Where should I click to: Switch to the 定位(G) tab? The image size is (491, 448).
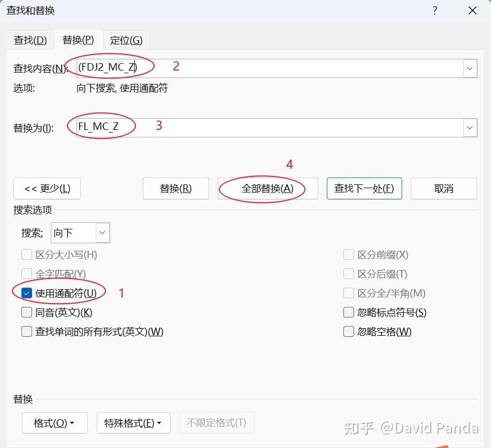[127, 40]
